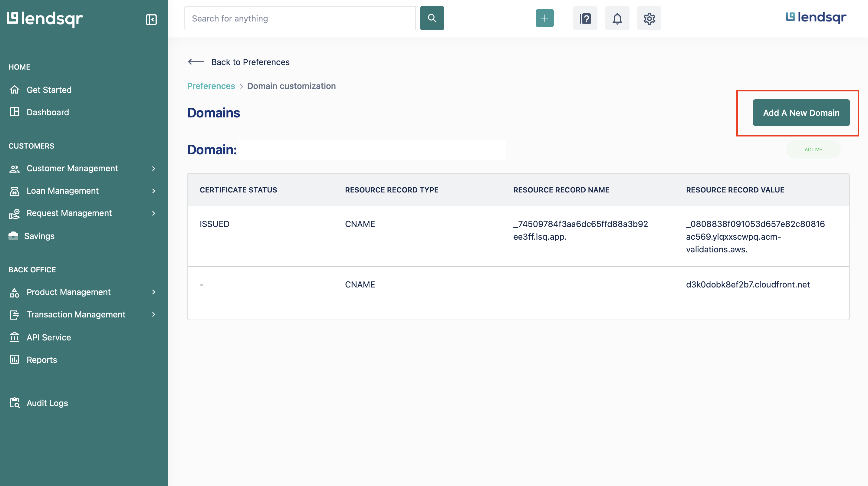Screen dimensions: 868x486
Task: Click Preferences breadcrumb link
Action: [x=211, y=86]
